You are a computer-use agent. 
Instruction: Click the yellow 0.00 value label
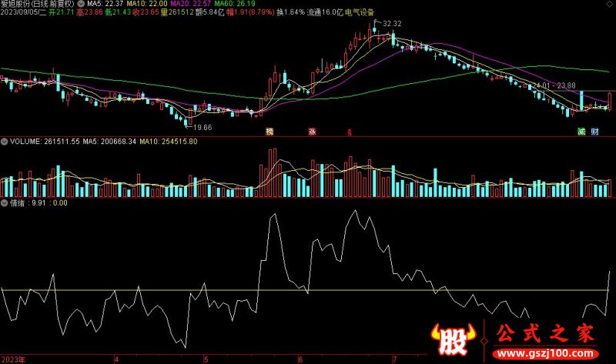(60, 203)
